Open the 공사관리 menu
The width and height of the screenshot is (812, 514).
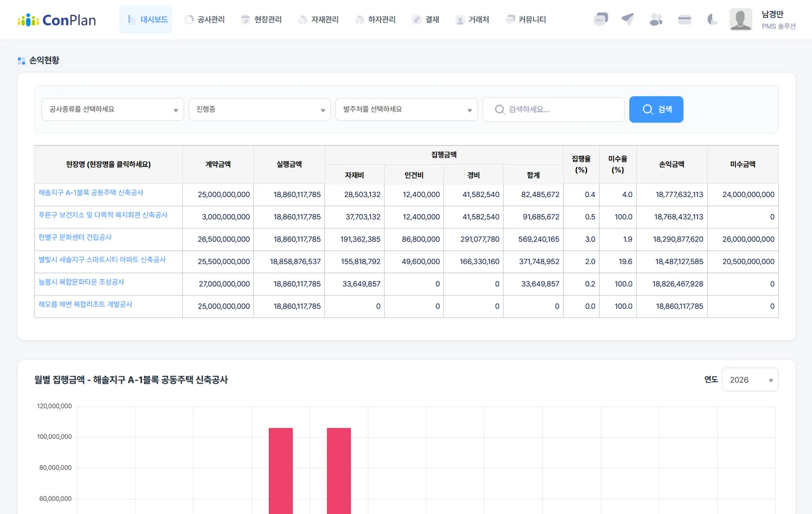tap(205, 20)
